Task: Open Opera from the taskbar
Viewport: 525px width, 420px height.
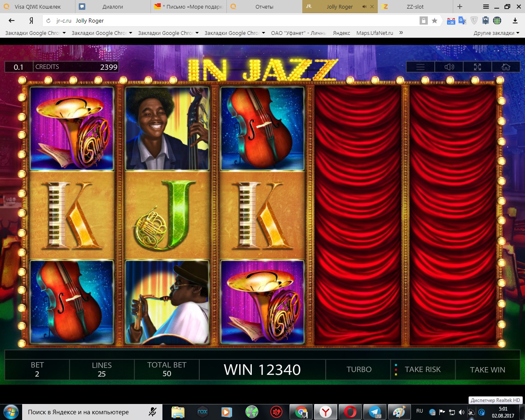Action: click(350, 412)
